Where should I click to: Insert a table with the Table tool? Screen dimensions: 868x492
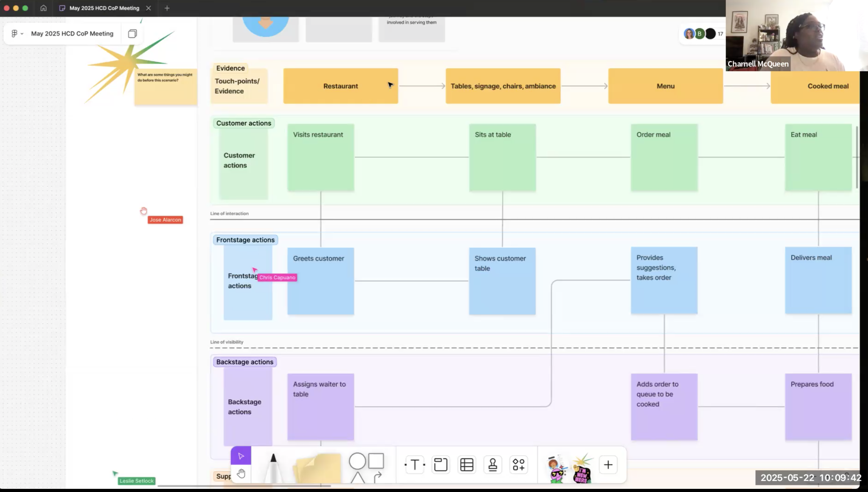point(467,465)
